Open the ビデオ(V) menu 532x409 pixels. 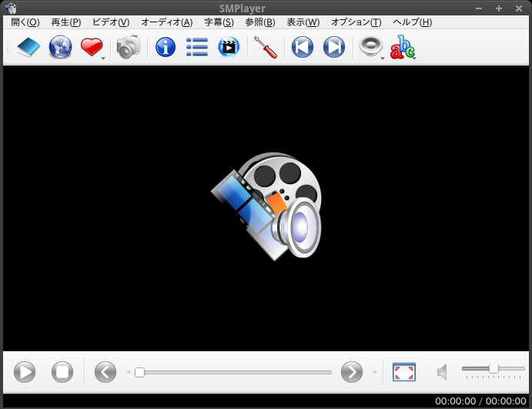click(x=111, y=22)
